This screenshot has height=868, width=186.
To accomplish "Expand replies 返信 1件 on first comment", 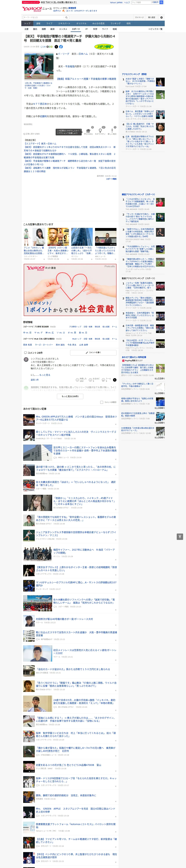I will coord(34,380).
